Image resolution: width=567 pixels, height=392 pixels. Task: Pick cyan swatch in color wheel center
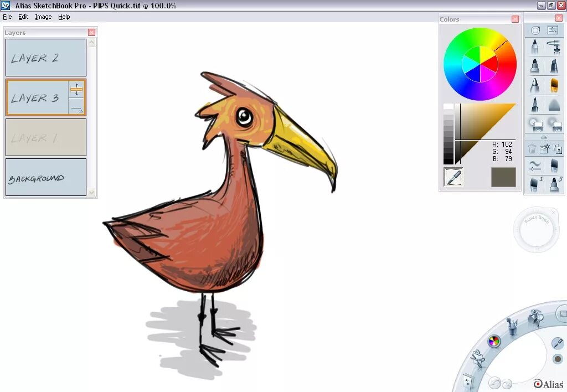tap(470, 63)
